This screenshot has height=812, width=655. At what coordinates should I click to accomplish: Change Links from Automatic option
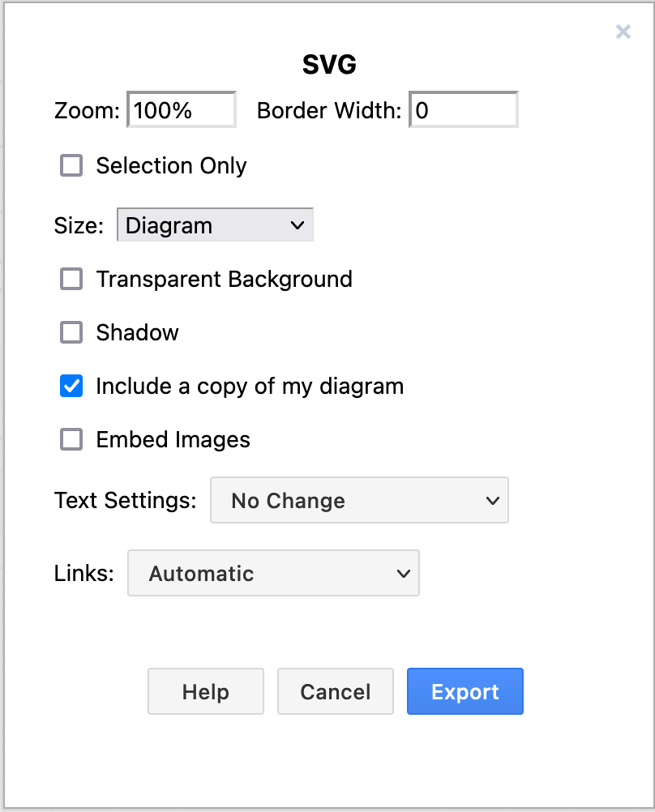coord(273,573)
